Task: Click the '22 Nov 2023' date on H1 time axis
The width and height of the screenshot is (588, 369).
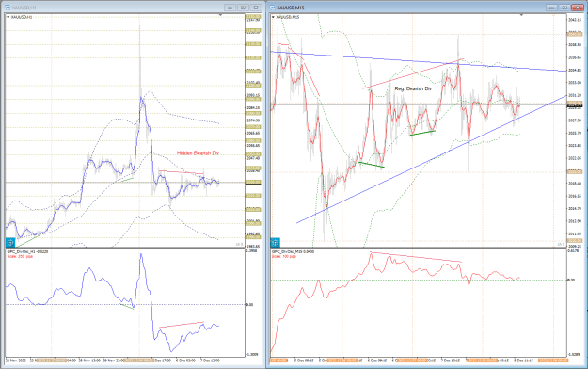Action: [x=17, y=361]
